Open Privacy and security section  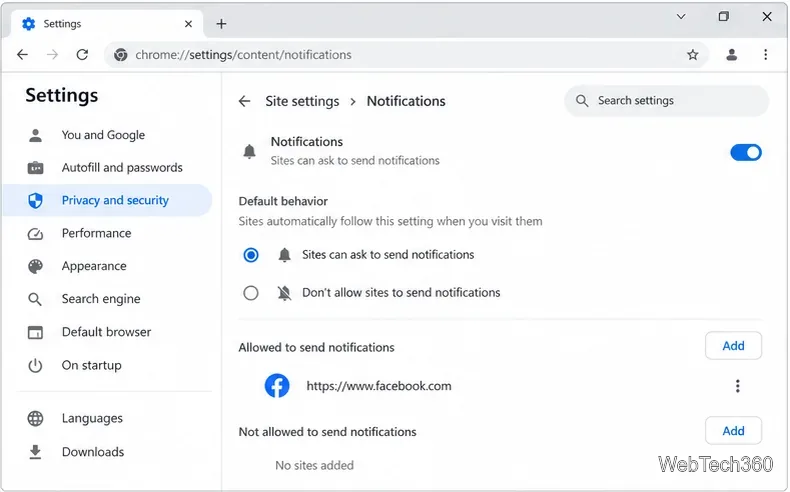(x=107, y=200)
